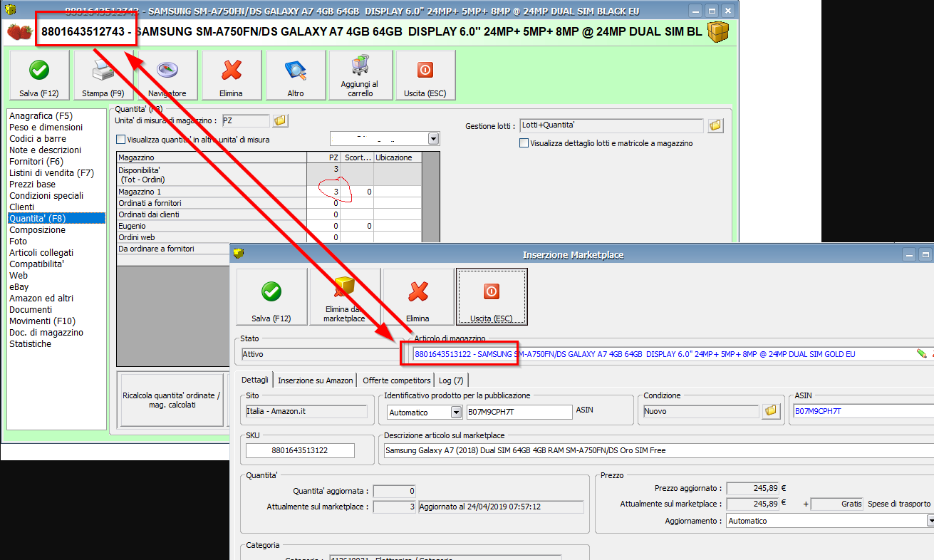934x560 pixels.
Task: Open Documenti section in sidebar
Action: [x=31, y=309]
